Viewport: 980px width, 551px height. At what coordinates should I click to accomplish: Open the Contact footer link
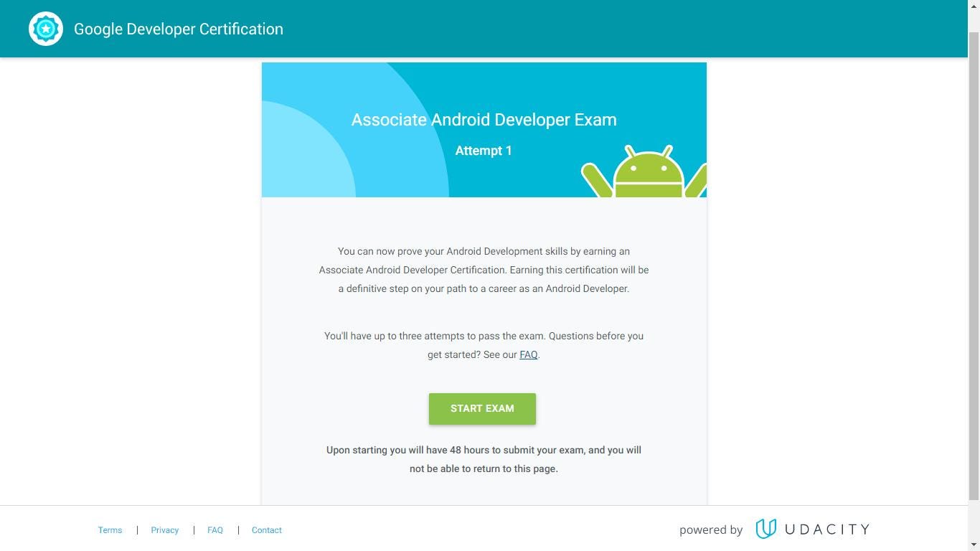267,530
